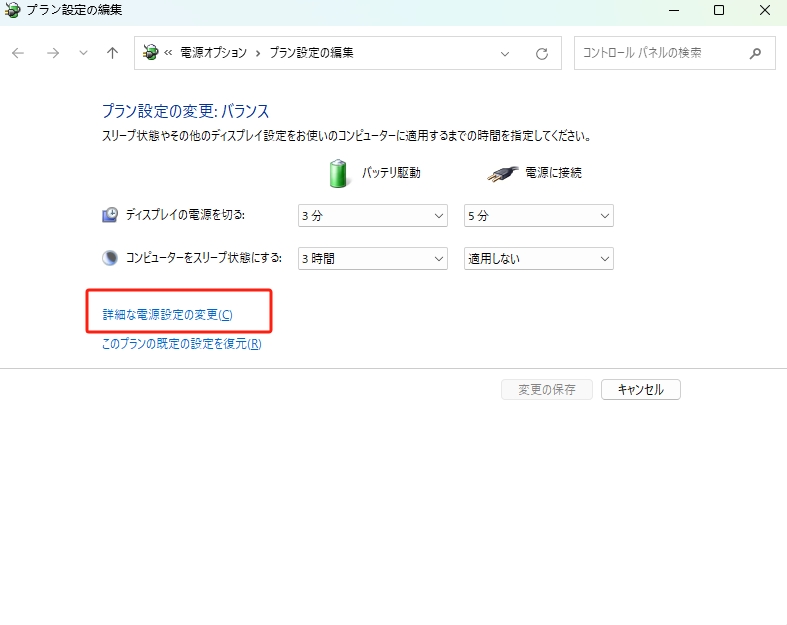The width and height of the screenshot is (787, 625).
Task: Click the 電源に接続 column label
Action: click(553, 173)
